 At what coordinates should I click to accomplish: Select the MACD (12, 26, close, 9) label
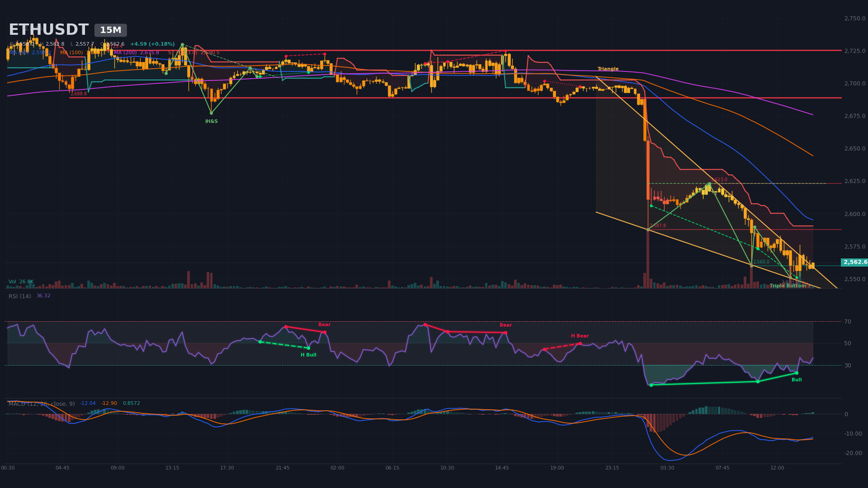pos(42,404)
